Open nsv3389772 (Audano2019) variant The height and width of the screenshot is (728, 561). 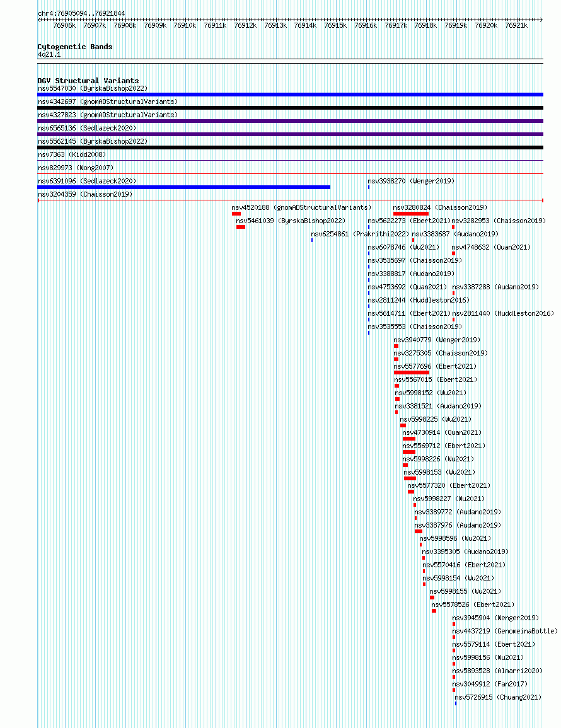(x=458, y=512)
